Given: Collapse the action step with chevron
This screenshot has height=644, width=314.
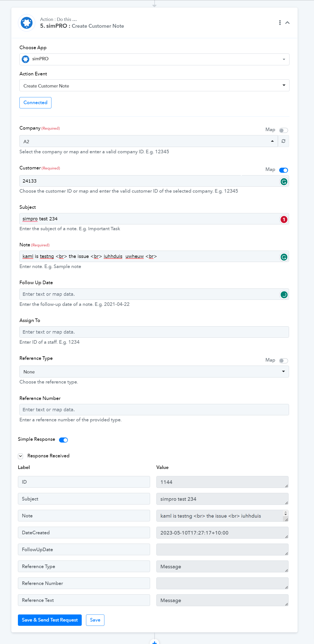Looking at the screenshot, I should pos(287,23).
